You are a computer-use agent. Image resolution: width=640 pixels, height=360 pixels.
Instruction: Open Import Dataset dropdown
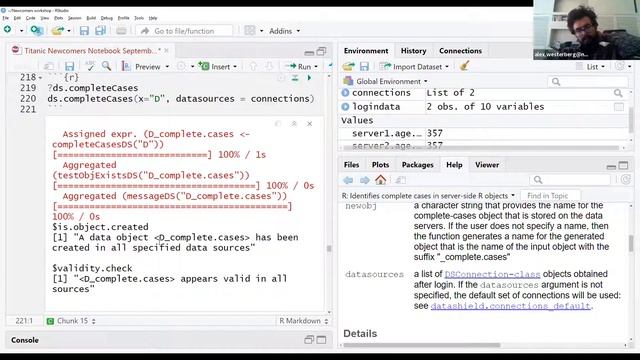[x=414, y=67]
